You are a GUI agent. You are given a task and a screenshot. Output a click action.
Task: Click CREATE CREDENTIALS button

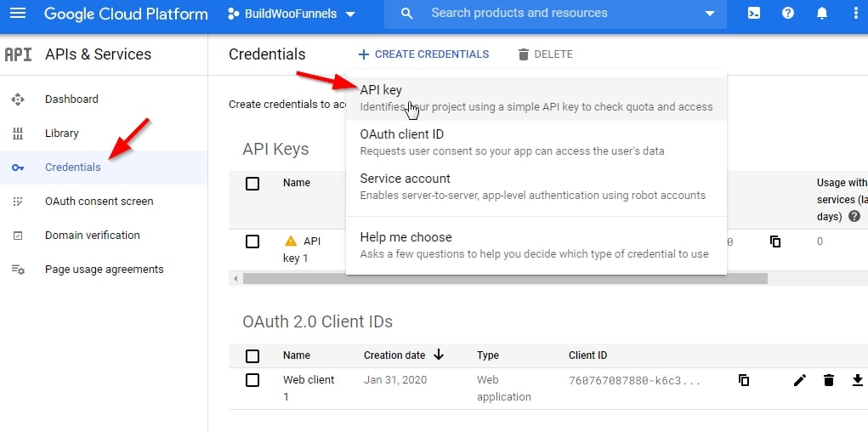[x=423, y=54]
